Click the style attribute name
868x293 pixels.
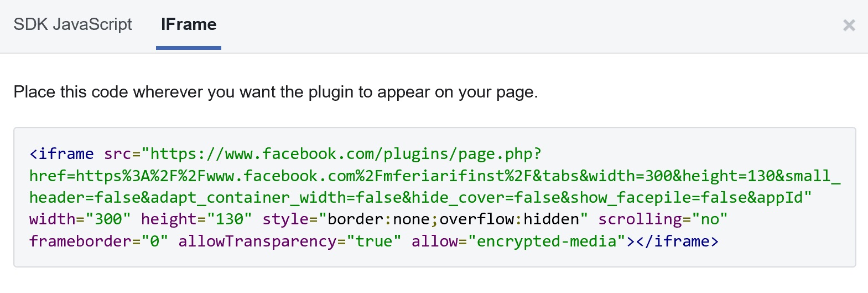285,219
